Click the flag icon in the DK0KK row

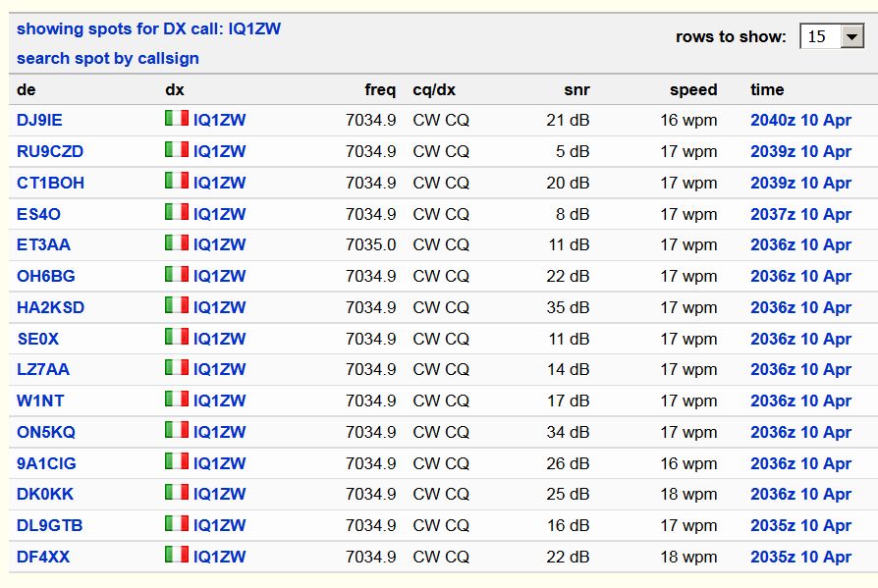coord(177,493)
